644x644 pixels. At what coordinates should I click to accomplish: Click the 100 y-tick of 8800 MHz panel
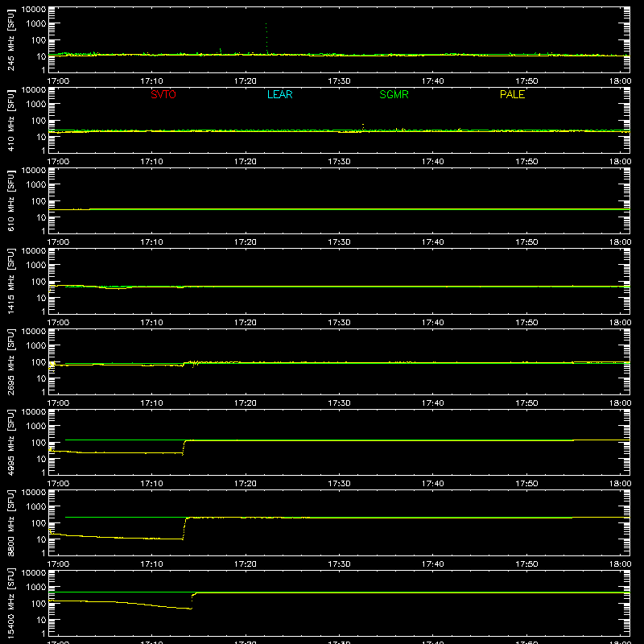pyautogui.click(x=39, y=523)
